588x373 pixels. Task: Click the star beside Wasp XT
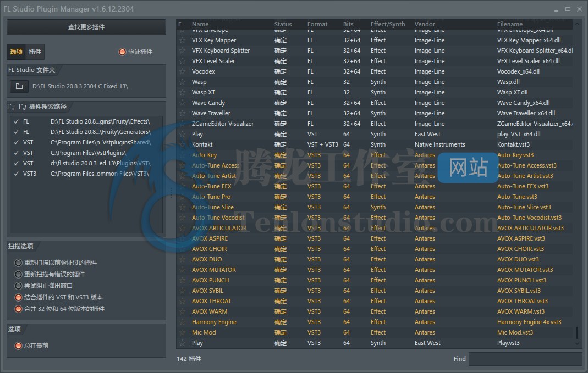point(182,92)
